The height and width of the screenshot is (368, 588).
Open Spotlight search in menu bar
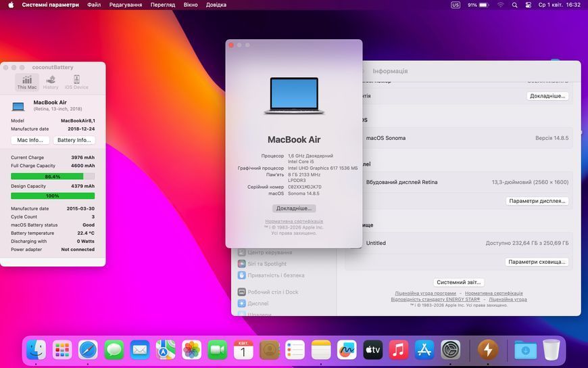click(x=514, y=5)
